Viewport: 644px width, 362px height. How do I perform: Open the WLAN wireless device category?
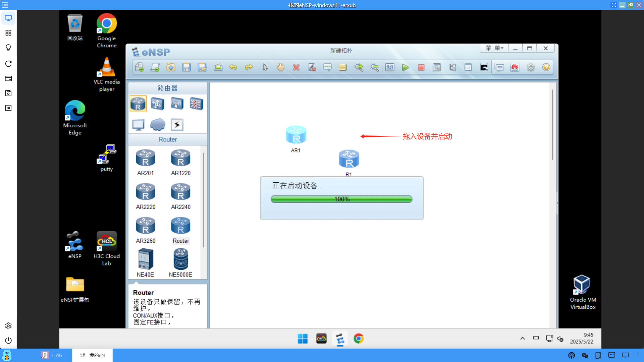pyautogui.click(x=177, y=104)
